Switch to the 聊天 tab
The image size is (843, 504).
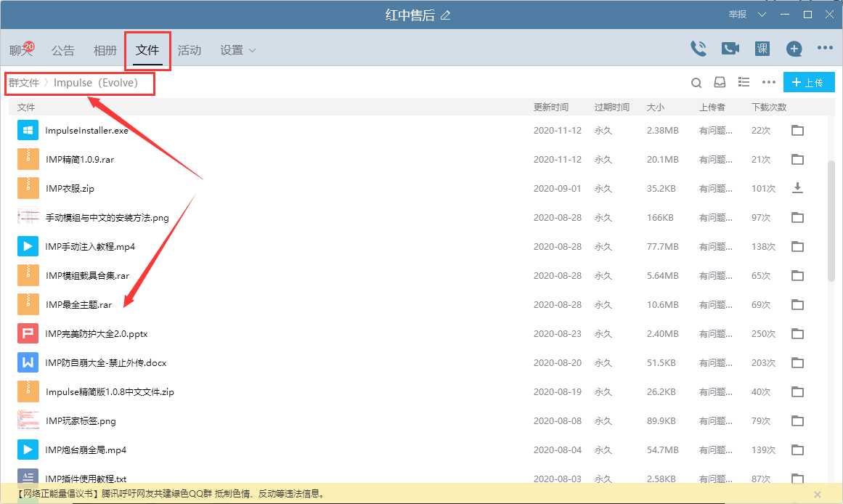tap(21, 50)
